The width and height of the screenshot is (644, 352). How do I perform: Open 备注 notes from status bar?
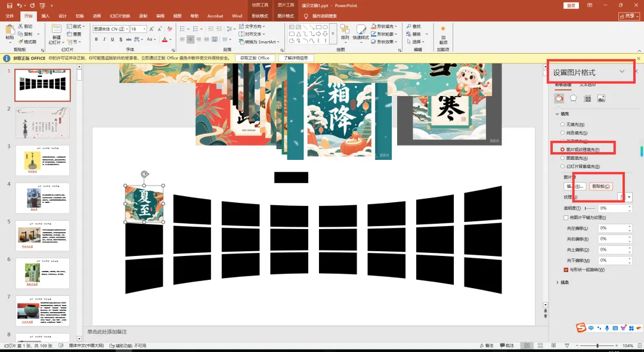pyautogui.click(x=487, y=345)
